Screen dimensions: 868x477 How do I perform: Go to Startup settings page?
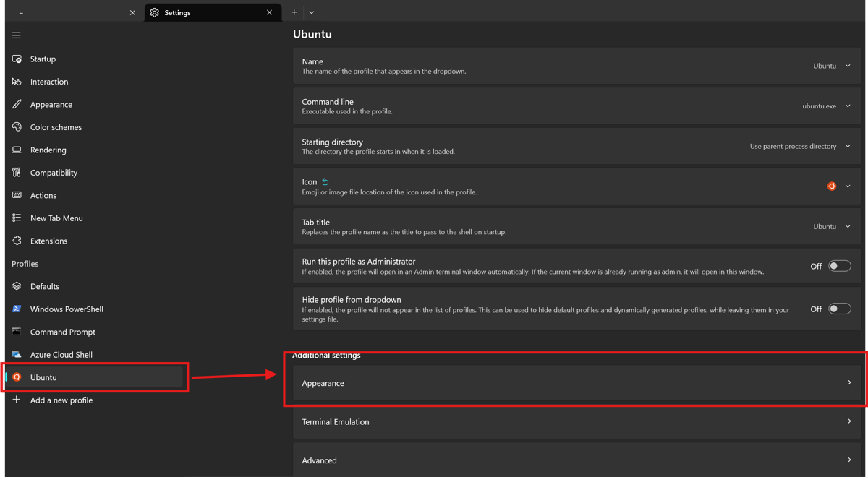click(x=95, y=59)
